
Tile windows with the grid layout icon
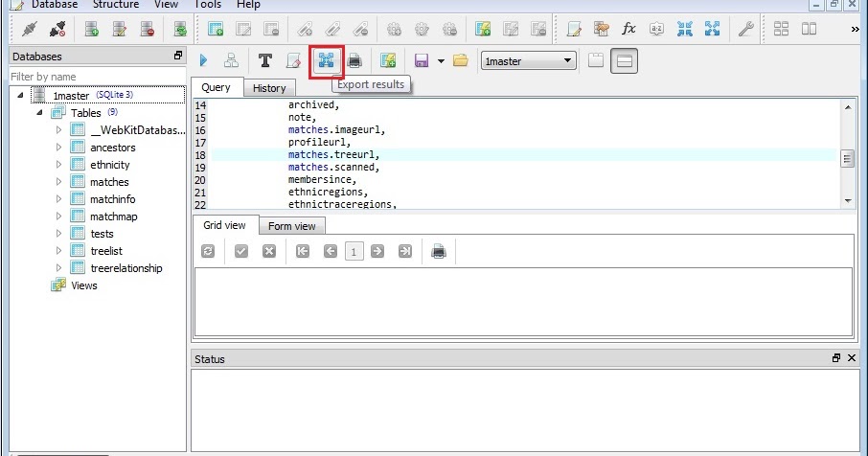coord(781,29)
